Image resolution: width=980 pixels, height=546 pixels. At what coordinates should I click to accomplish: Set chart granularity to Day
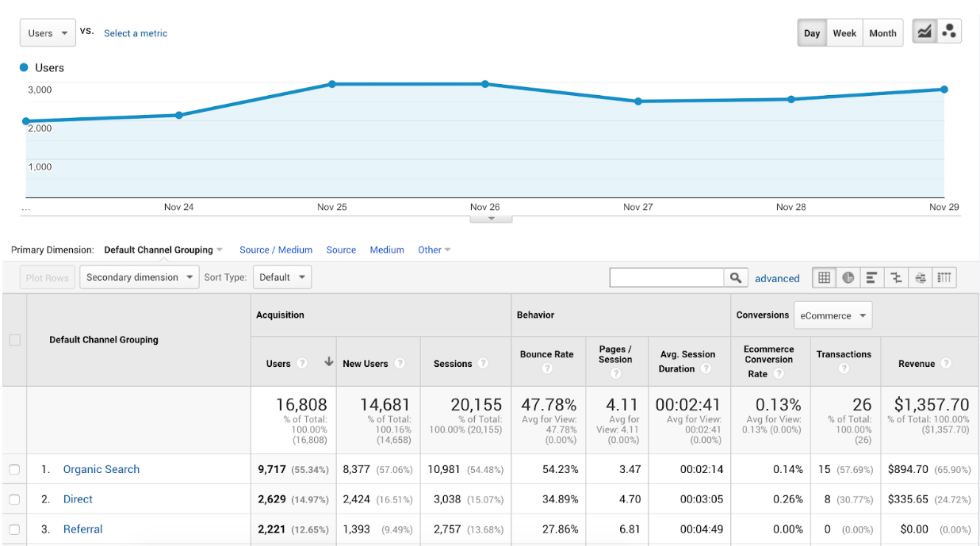click(812, 33)
